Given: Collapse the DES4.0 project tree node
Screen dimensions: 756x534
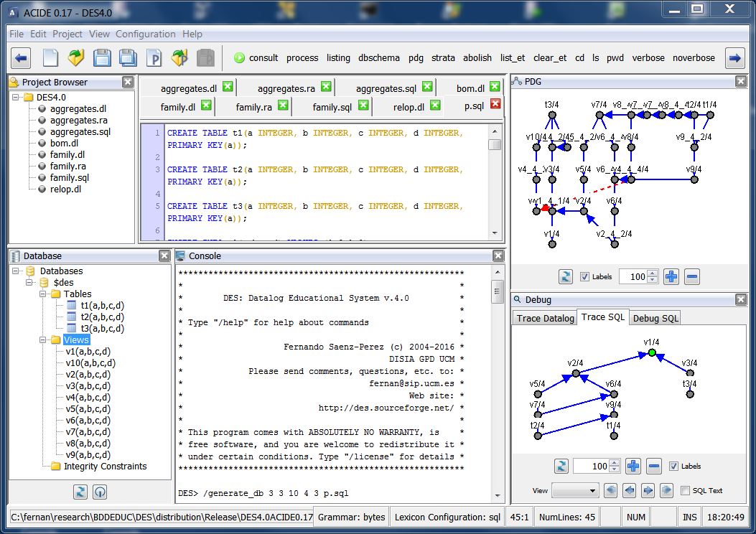Looking at the screenshot, I should tap(16, 98).
